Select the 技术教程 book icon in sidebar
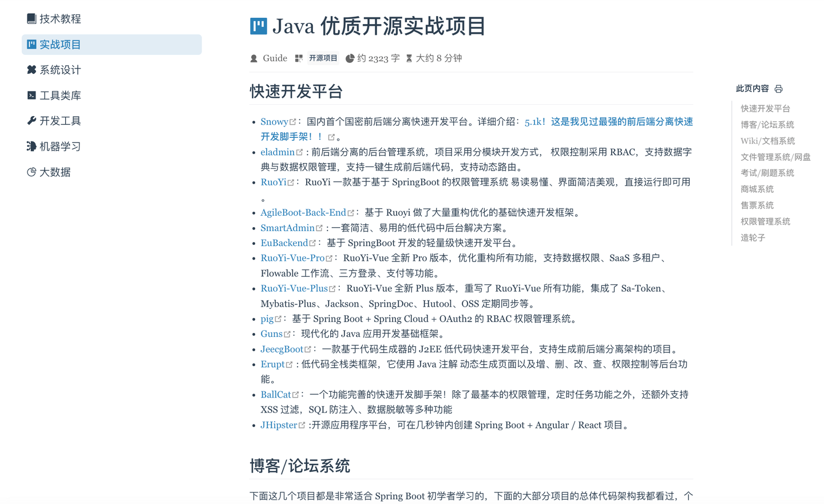This screenshot has height=504, width=824. (31, 18)
